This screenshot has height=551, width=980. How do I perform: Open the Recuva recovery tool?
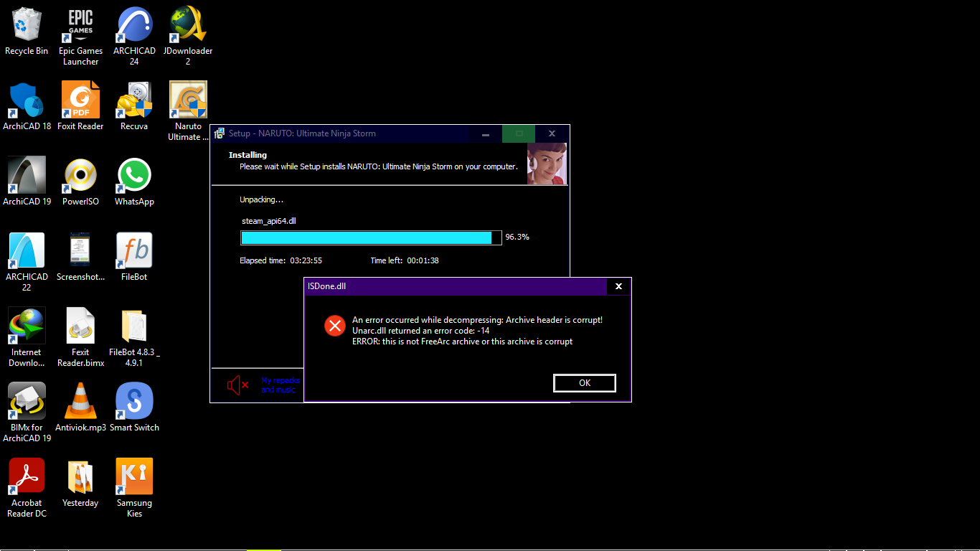[134, 98]
